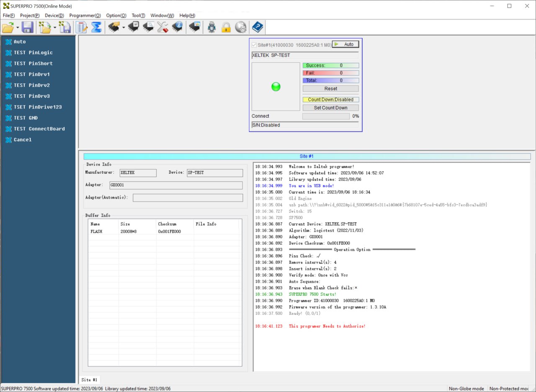Click the Connect progress bar
Viewport: 536px width, 392px height.
(326, 116)
